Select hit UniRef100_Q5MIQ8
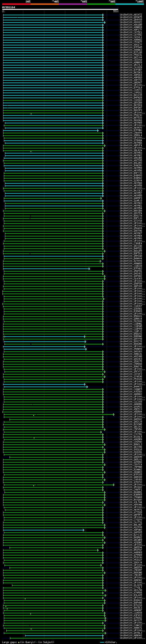The height and width of the screenshot is (644, 146). pyautogui.click(x=131, y=256)
